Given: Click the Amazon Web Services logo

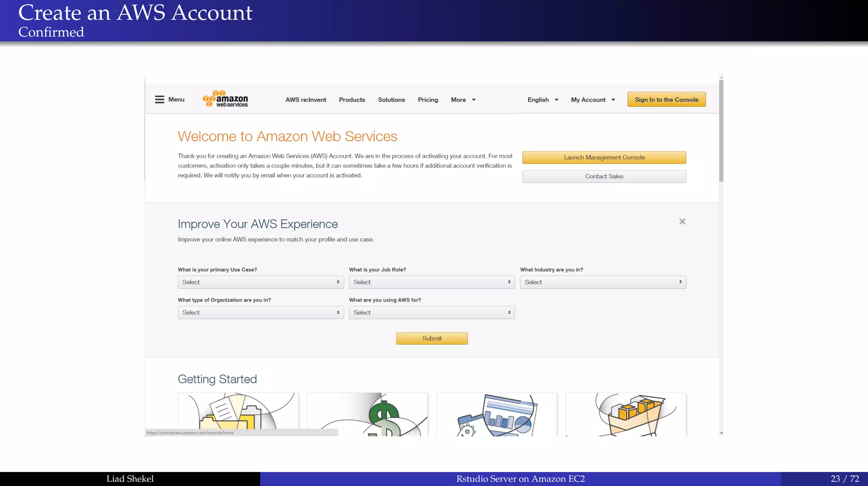Looking at the screenshot, I should [x=225, y=99].
